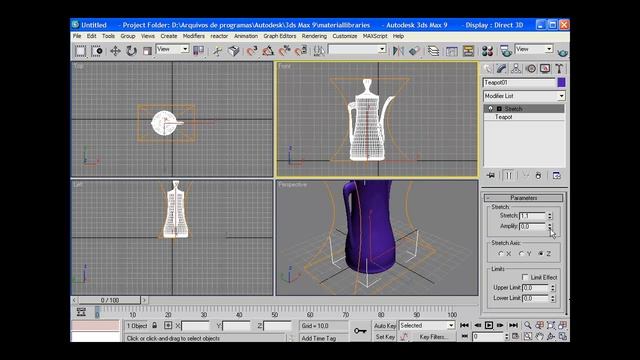Toggle the Percent Snap icon
The image size is (640, 360).
click(x=284, y=51)
